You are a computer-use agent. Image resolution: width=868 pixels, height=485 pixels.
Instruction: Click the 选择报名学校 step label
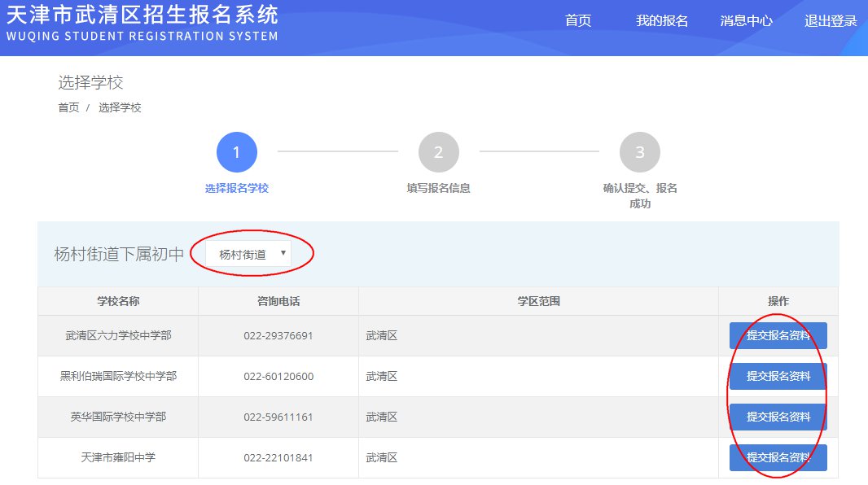pos(236,188)
